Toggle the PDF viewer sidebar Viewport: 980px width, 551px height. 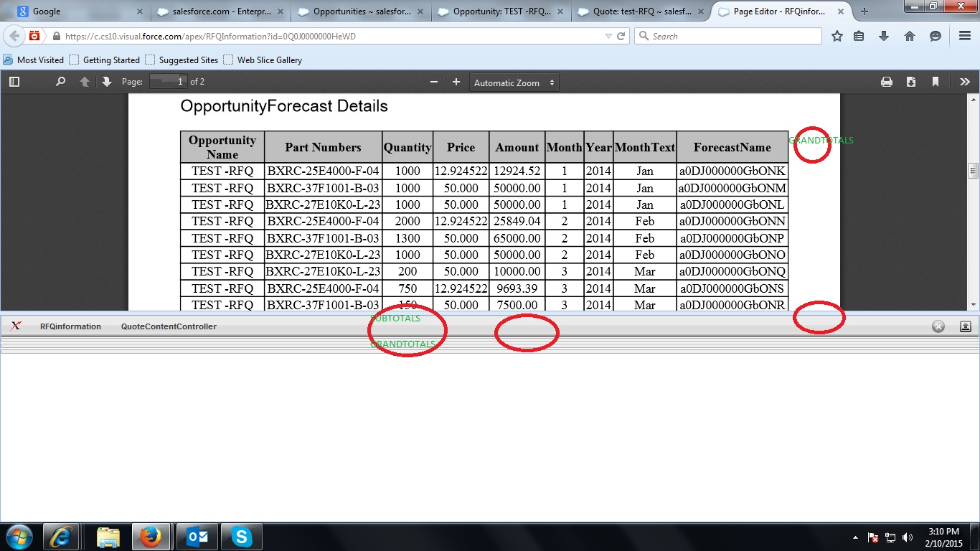(14, 82)
